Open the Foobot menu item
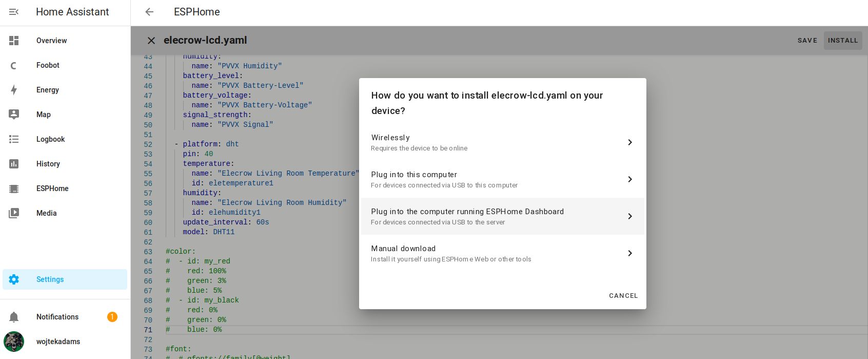The image size is (868, 359). click(x=65, y=65)
